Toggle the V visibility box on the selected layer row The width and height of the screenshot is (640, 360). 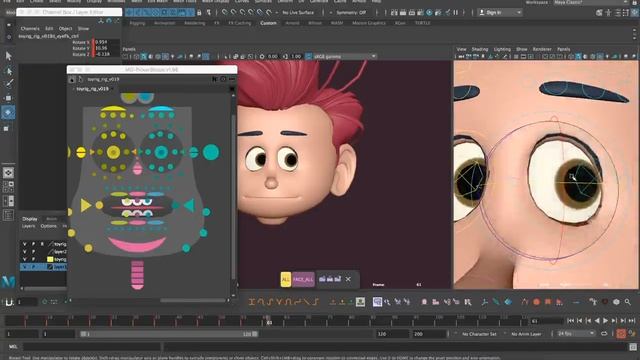(x=24, y=267)
